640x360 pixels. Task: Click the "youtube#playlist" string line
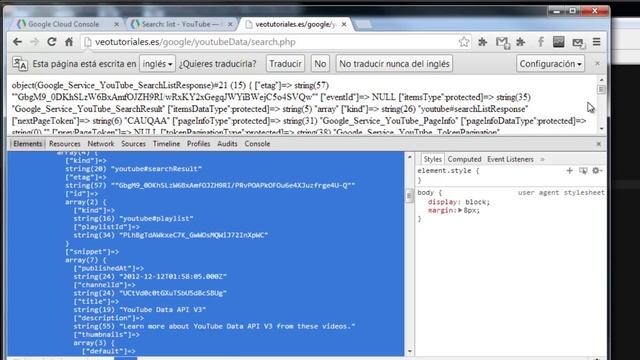133,219
